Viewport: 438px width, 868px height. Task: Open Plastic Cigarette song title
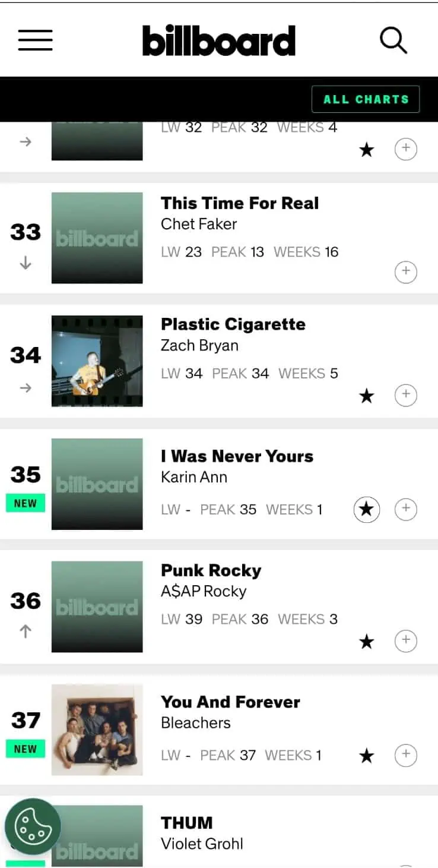pyautogui.click(x=233, y=324)
